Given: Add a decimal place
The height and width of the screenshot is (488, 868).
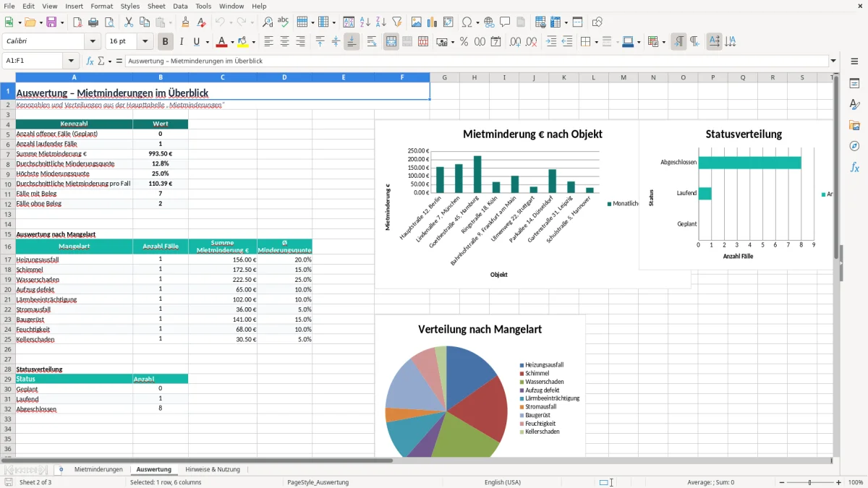Looking at the screenshot, I should [515, 42].
